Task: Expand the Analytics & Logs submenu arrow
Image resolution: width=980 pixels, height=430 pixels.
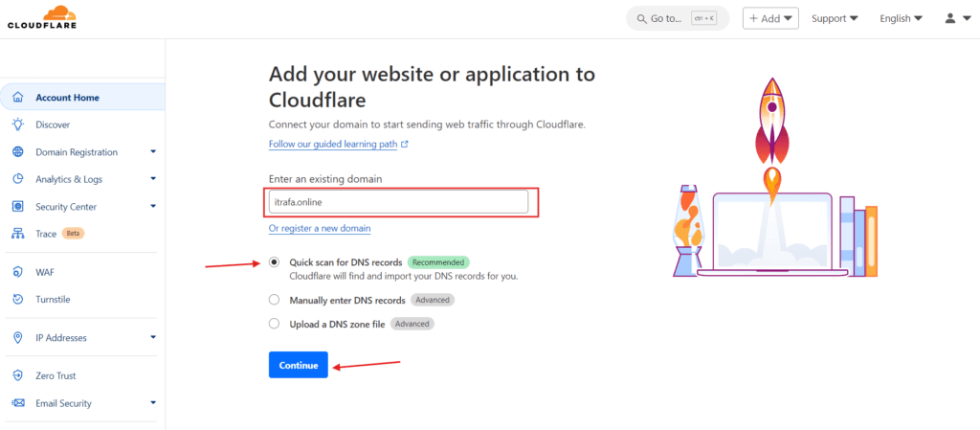Action: pos(153,179)
